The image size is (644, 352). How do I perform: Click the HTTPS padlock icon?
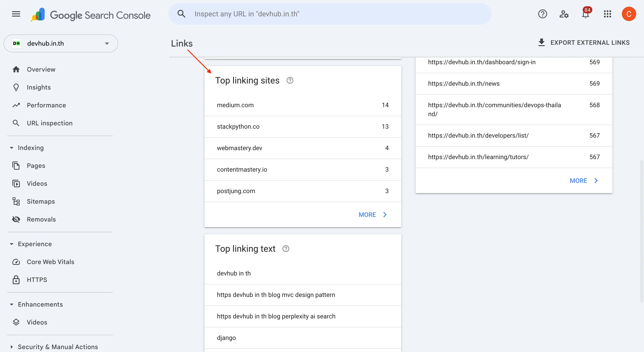[16, 280]
